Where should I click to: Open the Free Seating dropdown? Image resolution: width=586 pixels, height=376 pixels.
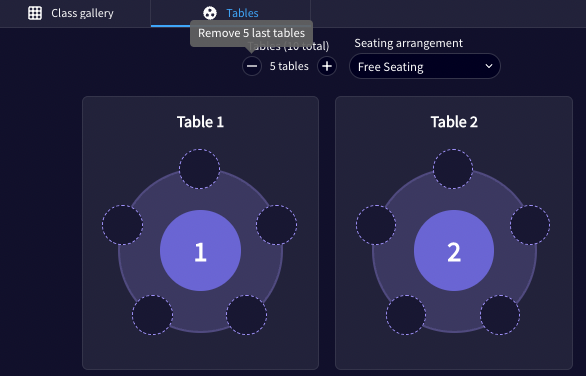(425, 66)
